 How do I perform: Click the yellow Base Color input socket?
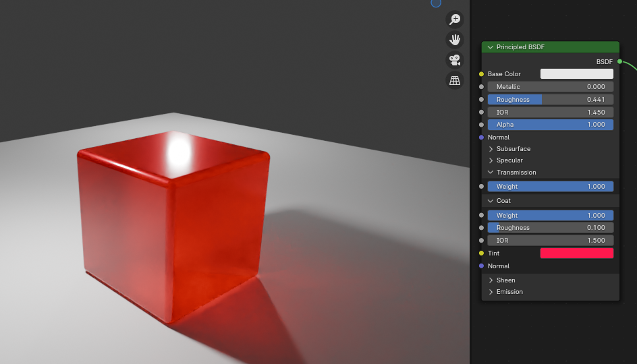tap(481, 74)
